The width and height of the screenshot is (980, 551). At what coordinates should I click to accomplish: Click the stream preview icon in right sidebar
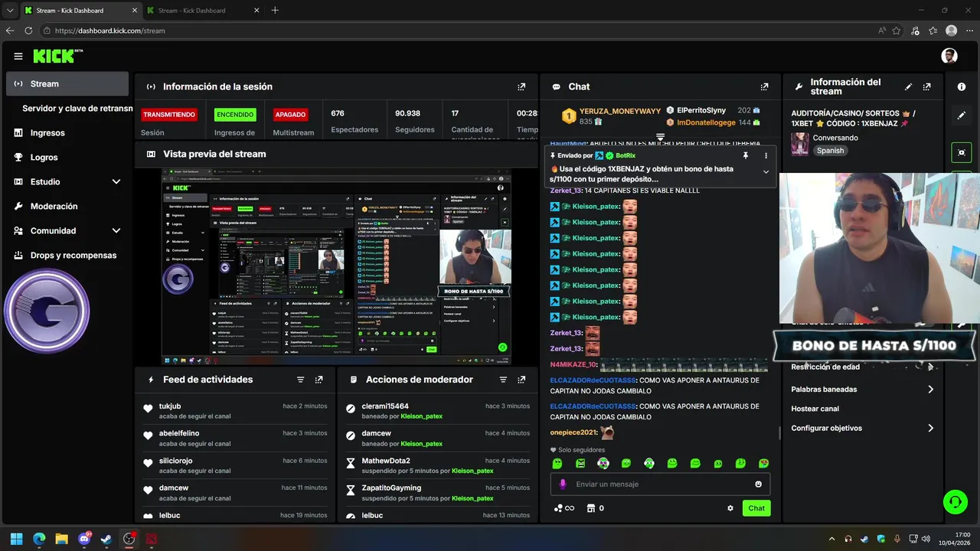(x=962, y=152)
